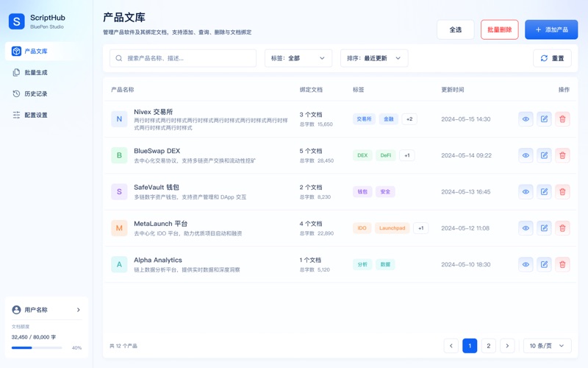588x368 pixels.
Task: Edit the Alpha Analytics product
Action: (544, 264)
